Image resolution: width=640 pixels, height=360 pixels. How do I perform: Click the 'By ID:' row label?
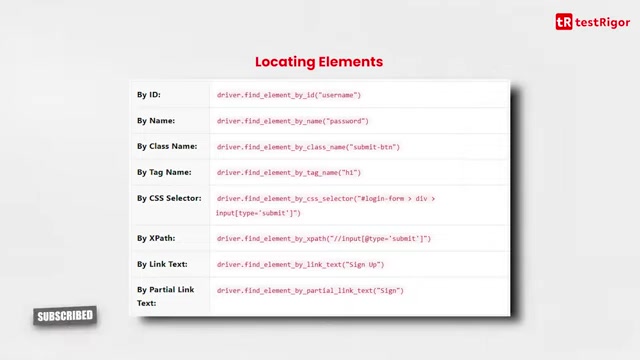tap(149, 95)
